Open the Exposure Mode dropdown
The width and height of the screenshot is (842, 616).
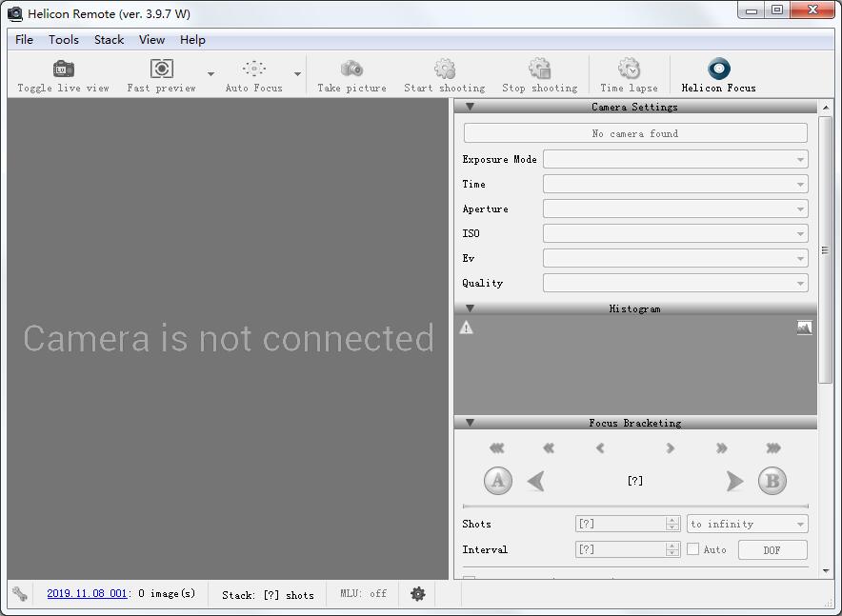pyautogui.click(x=675, y=159)
